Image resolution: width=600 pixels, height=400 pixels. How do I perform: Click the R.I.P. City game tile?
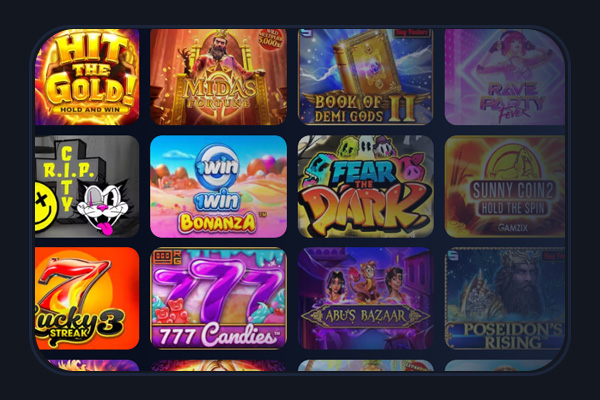pos(87,186)
